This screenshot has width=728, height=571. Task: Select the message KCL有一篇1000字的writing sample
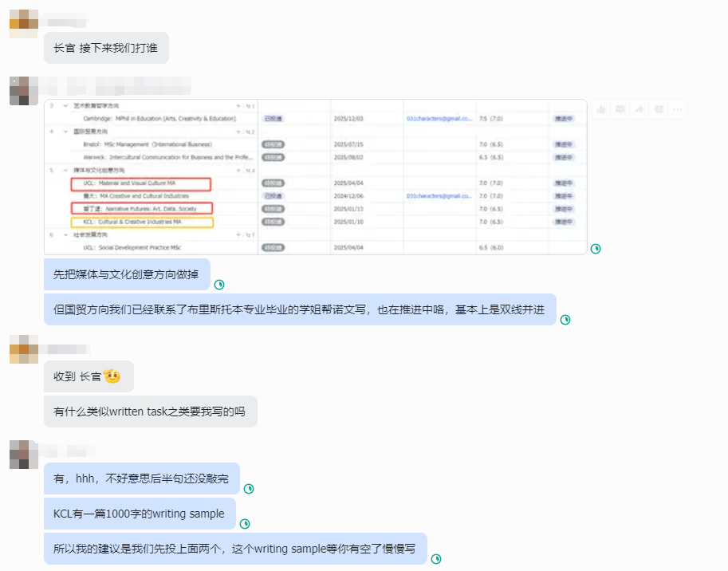[x=140, y=514]
